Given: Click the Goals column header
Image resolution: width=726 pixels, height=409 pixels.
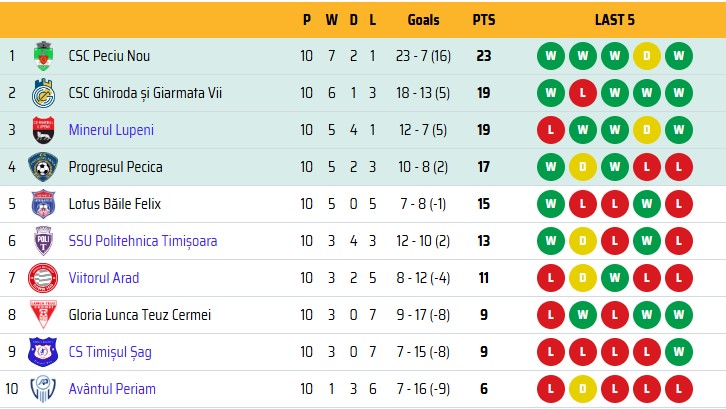Looking at the screenshot, I should (423, 20).
